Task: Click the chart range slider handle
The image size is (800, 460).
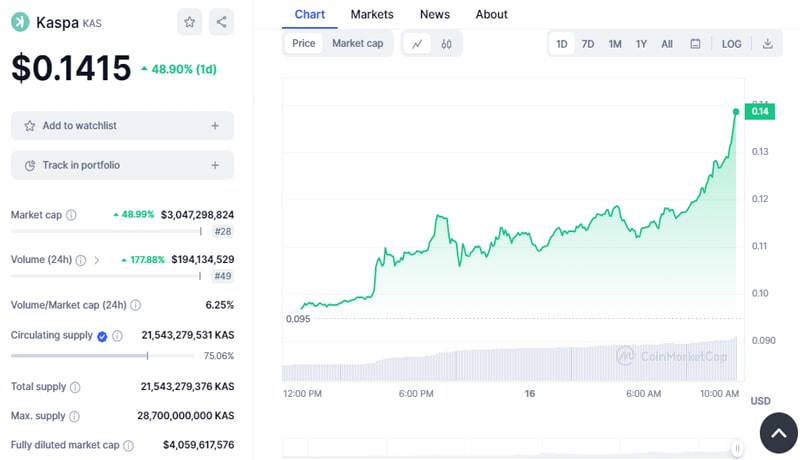Action: coord(737,448)
